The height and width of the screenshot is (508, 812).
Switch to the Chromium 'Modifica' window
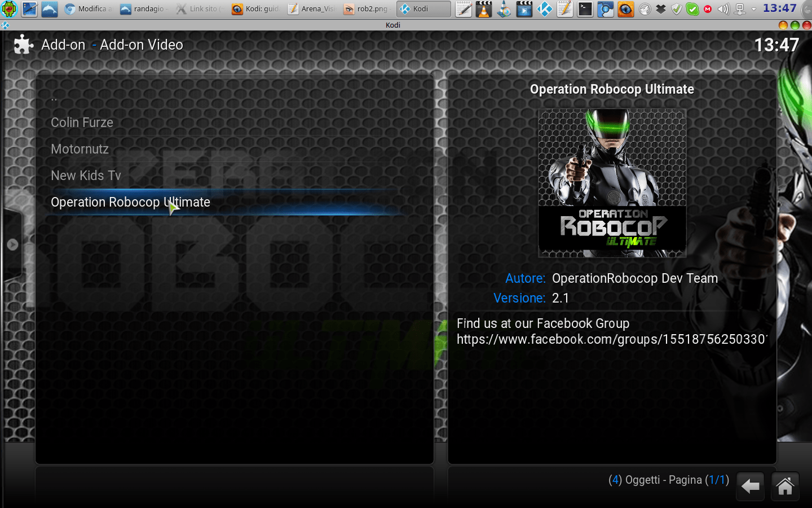(x=89, y=9)
